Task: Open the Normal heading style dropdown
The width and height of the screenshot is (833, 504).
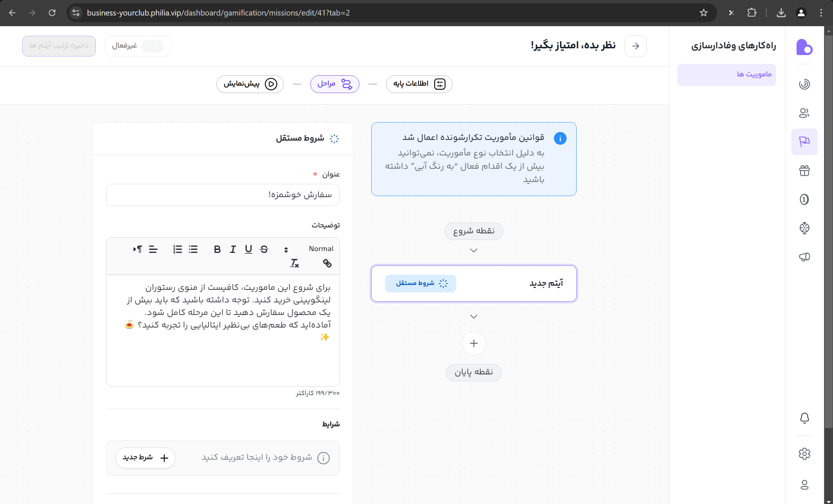Action: 321,249
